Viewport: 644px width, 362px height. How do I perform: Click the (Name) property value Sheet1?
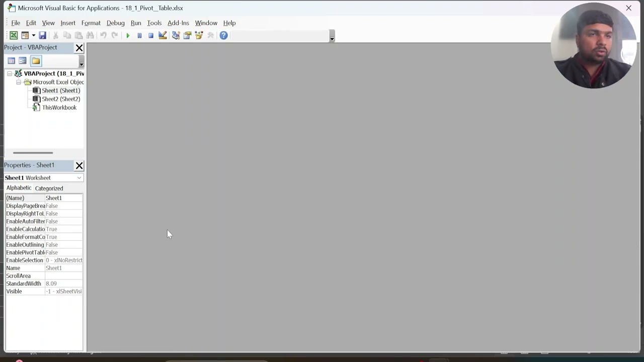pyautogui.click(x=64, y=198)
